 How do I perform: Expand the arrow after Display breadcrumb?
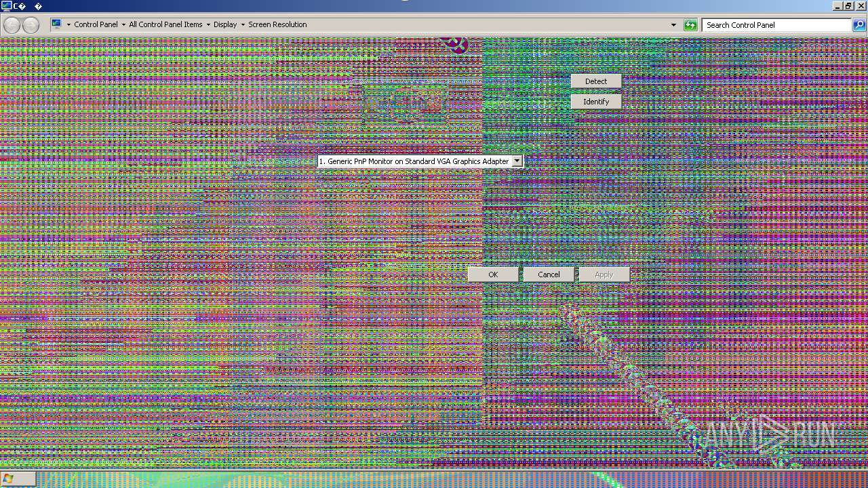point(243,25)
